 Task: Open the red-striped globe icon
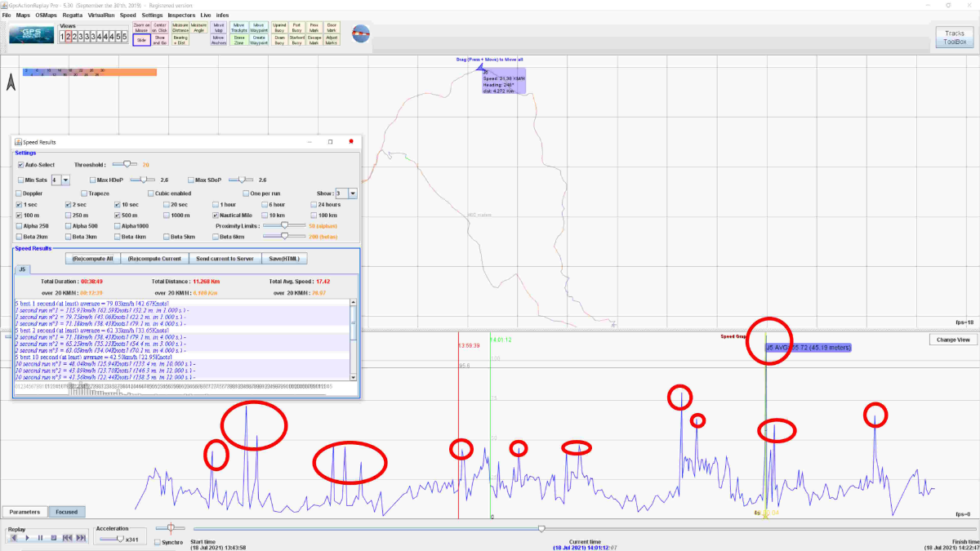pos(360,33)
